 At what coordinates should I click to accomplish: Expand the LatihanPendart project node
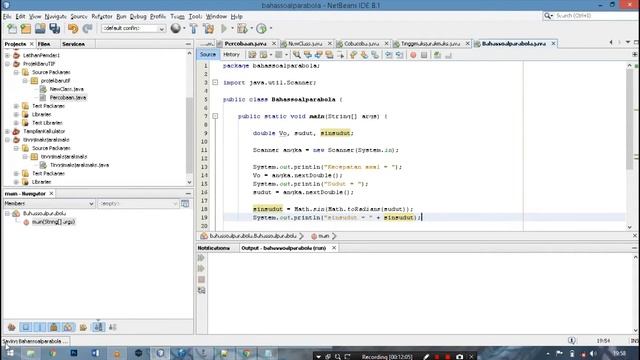(7, 55)
